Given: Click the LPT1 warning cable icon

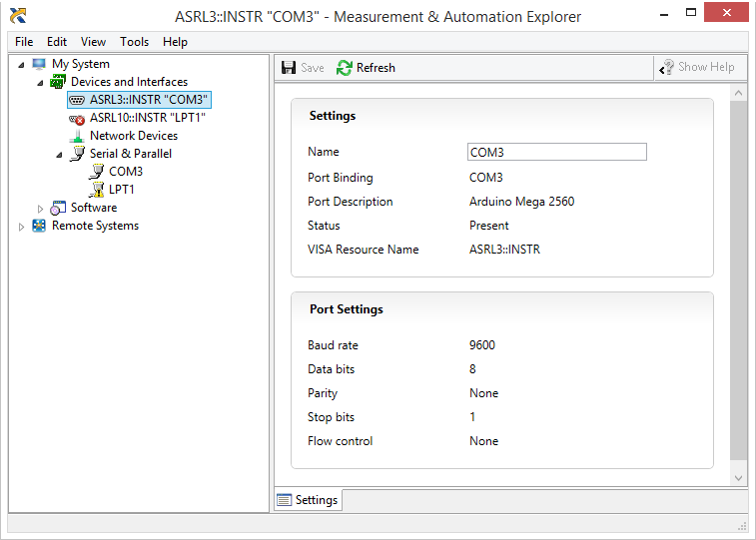Looking at the screenshot, I should (97, 190).
